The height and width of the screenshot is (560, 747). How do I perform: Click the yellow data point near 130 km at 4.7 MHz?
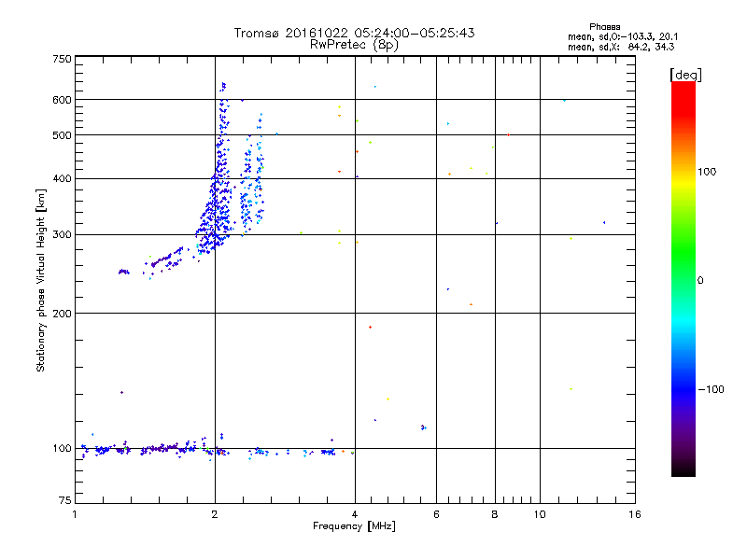[388, 399]
